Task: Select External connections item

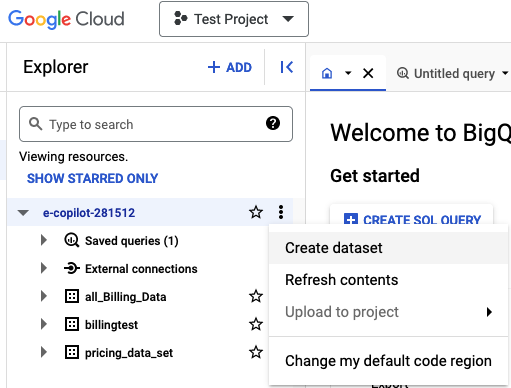Action: [141, 269]
